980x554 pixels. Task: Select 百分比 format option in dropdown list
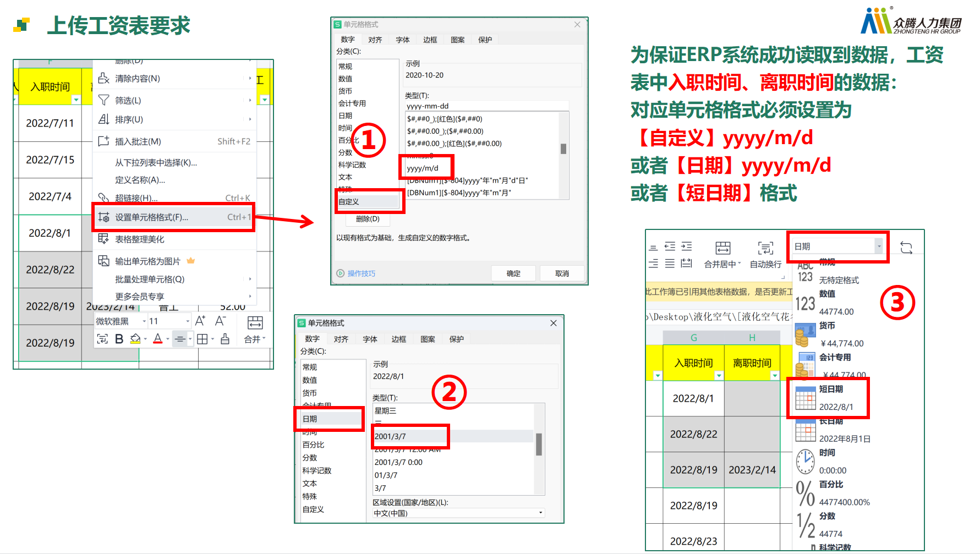click(832, 493)
